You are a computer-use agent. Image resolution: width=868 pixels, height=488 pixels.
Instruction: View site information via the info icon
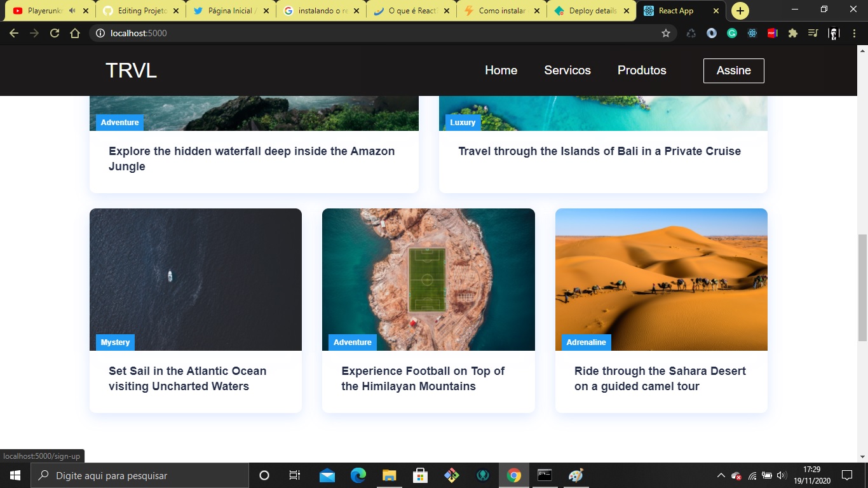[x=101, y=33]
